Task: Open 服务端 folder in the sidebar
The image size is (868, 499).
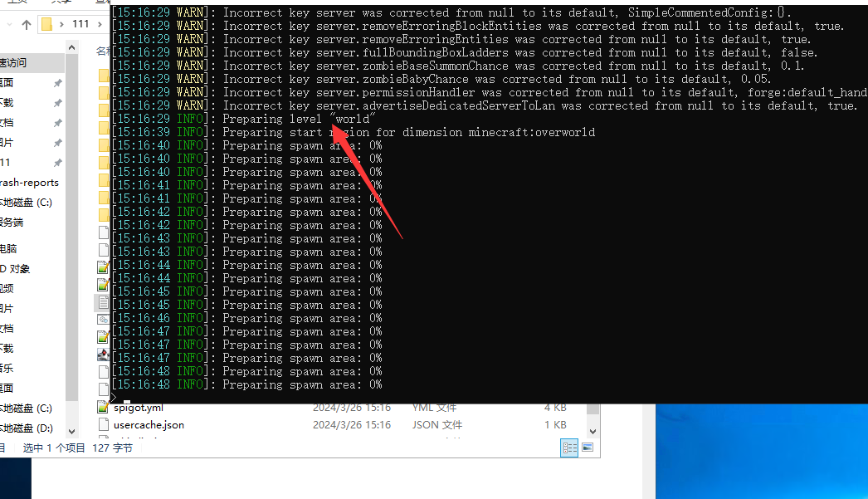Action: [x=12, y=223]
